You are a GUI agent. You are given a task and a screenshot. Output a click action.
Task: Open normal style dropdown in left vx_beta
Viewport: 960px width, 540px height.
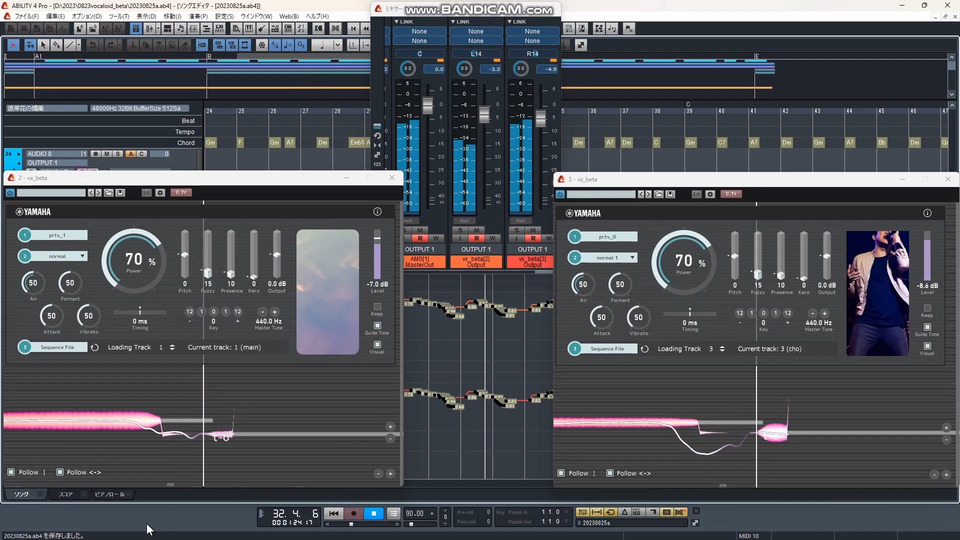(x=61, y=256)
